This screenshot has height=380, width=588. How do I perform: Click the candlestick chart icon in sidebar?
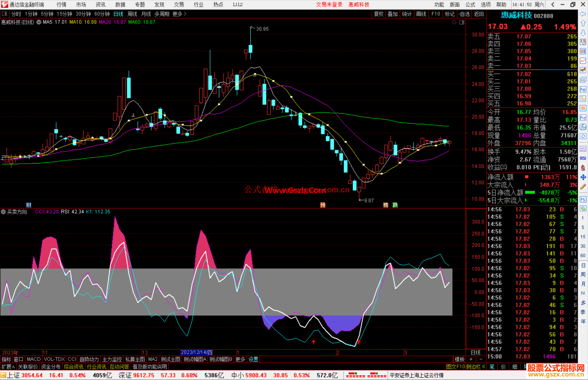point(583,70)
